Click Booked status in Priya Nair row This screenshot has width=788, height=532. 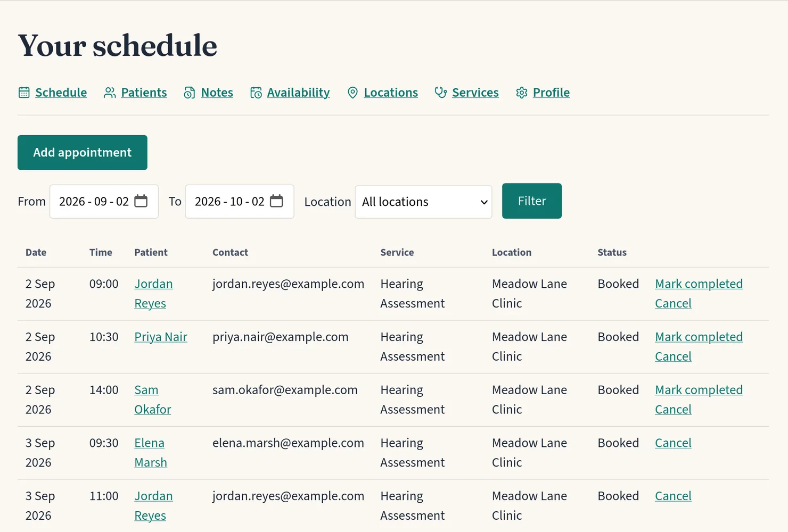click(618, 337)
